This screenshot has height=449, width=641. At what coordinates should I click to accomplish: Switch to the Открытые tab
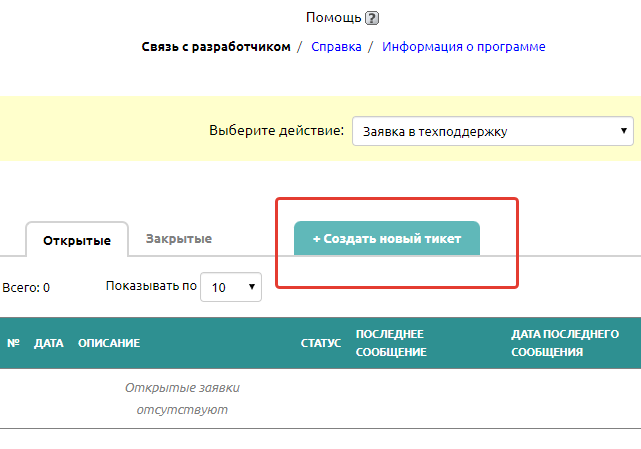click(76, 240)
